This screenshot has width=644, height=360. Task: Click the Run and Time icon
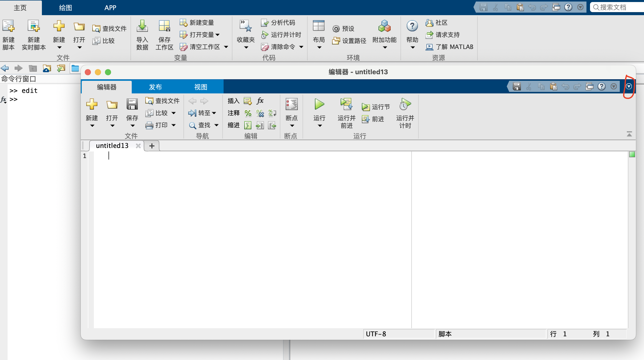pos(405,104)
